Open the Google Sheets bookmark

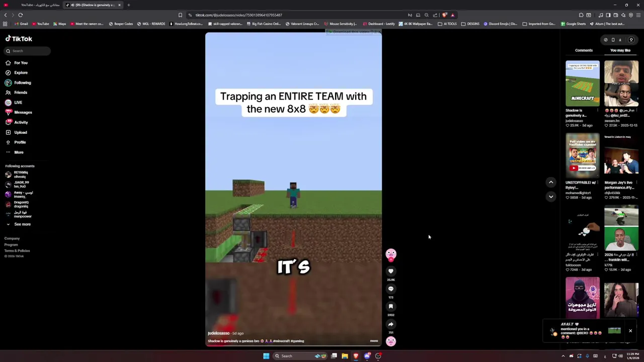(573, 24)
